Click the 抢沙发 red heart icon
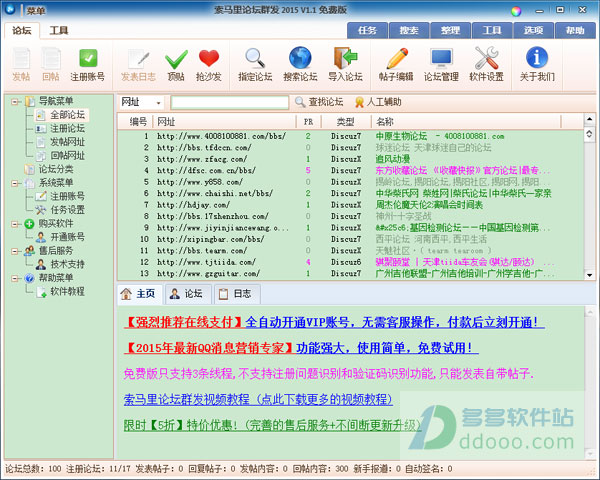The width and height of the screenshot is (600, 480). tap(209, 64)
